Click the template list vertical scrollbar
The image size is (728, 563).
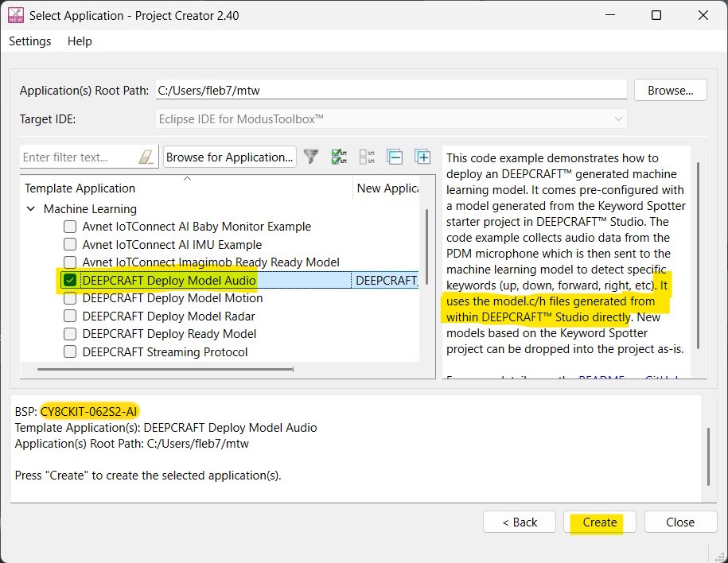tap(426, 247)
